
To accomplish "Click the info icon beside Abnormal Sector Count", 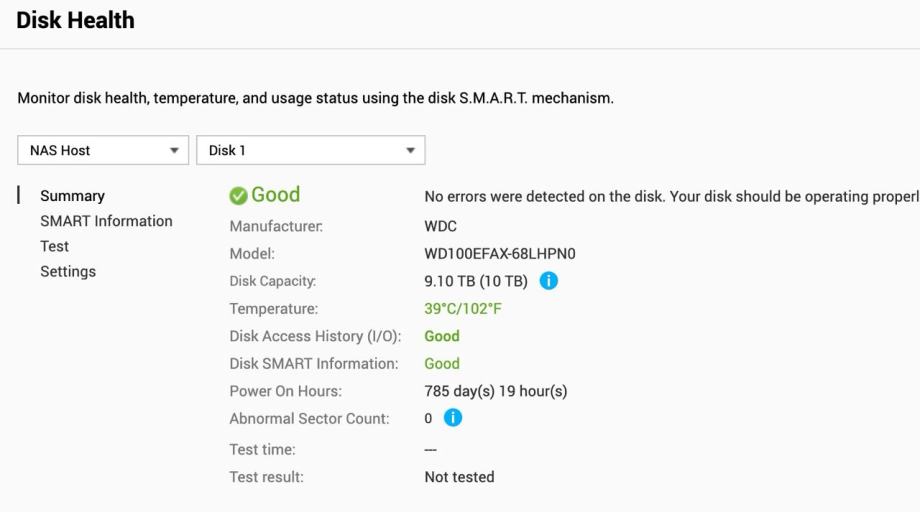I will click(x=453, y=418).
